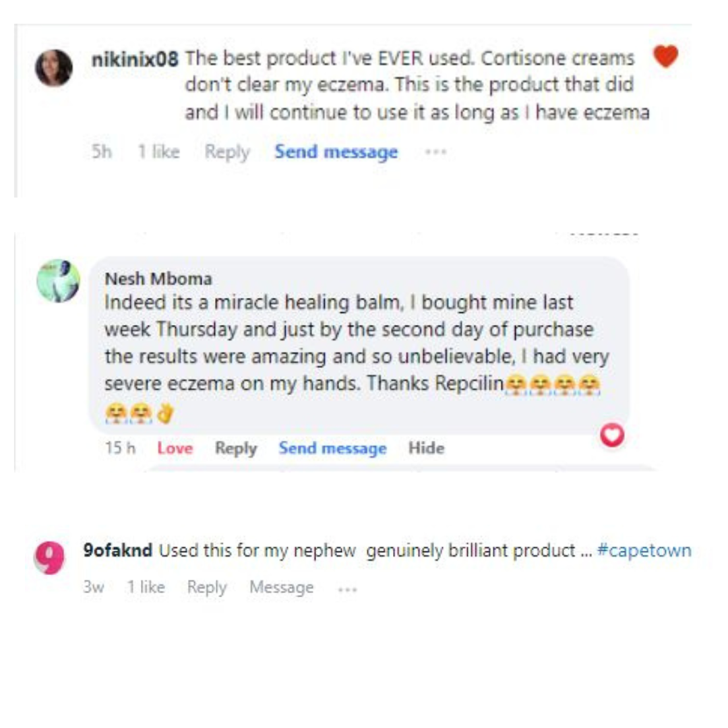Send message to nikinix08
Viewport: 728px width, 728px height.
pos(336,152)
